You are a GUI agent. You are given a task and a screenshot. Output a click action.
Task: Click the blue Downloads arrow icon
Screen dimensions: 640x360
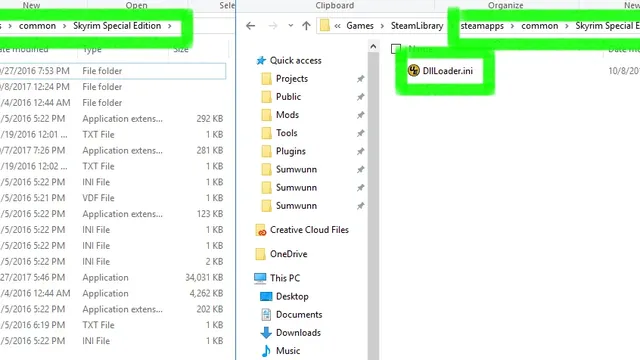(x=266, y=333)
